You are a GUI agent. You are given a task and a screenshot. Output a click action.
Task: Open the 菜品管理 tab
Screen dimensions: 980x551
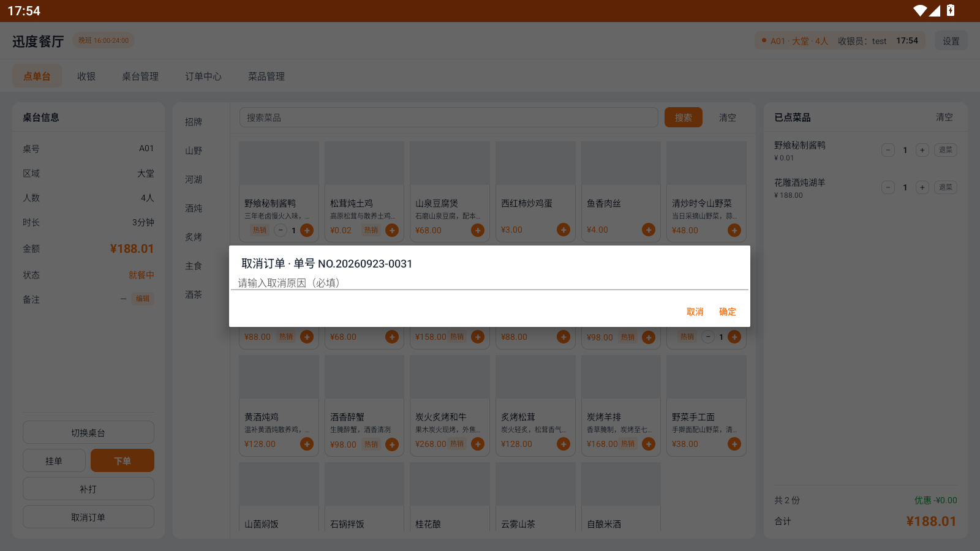pos(266,77)
